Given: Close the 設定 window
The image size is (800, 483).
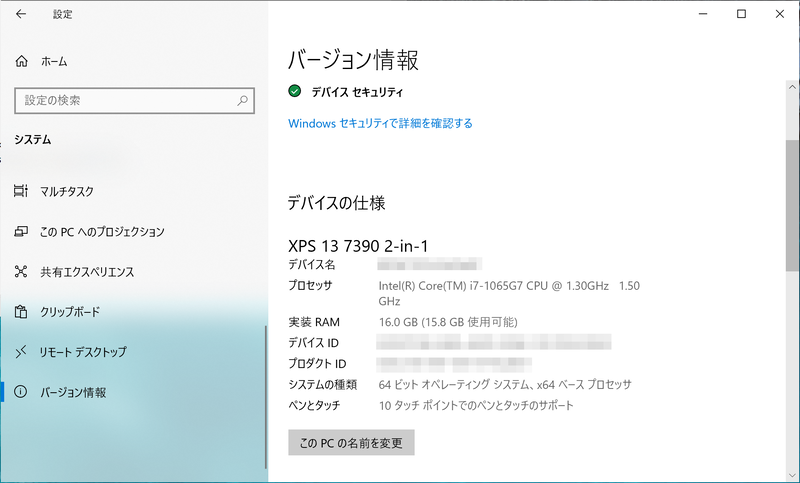Looking at the screenshot, I should pos(780,14).
